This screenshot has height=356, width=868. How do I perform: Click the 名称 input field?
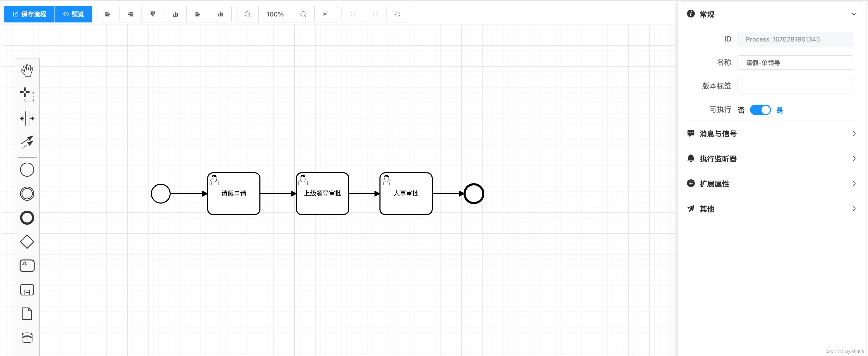795,63
